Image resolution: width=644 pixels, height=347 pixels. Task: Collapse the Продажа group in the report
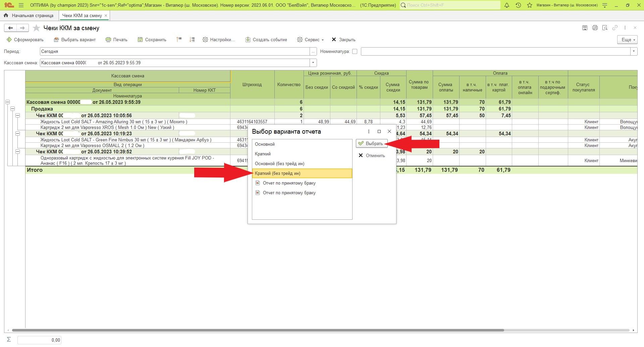[12, 109]
